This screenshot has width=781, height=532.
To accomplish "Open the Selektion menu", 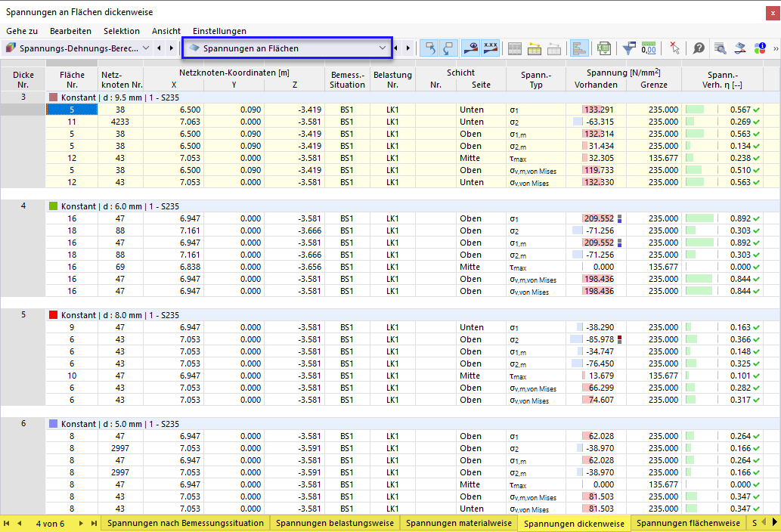I will point(122,31).
